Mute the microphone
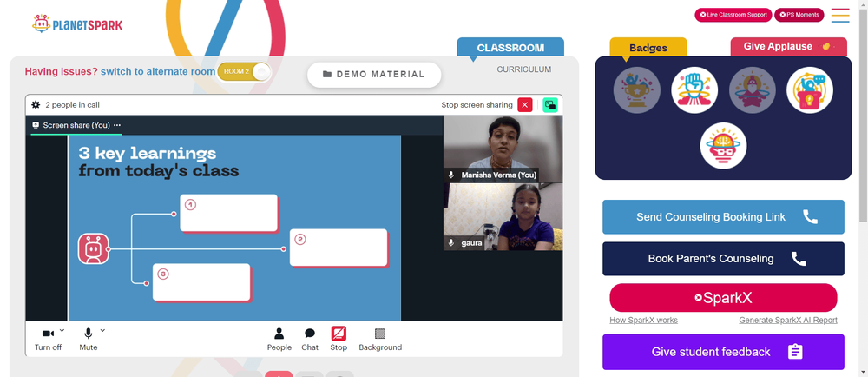 (x=88, y=340)
